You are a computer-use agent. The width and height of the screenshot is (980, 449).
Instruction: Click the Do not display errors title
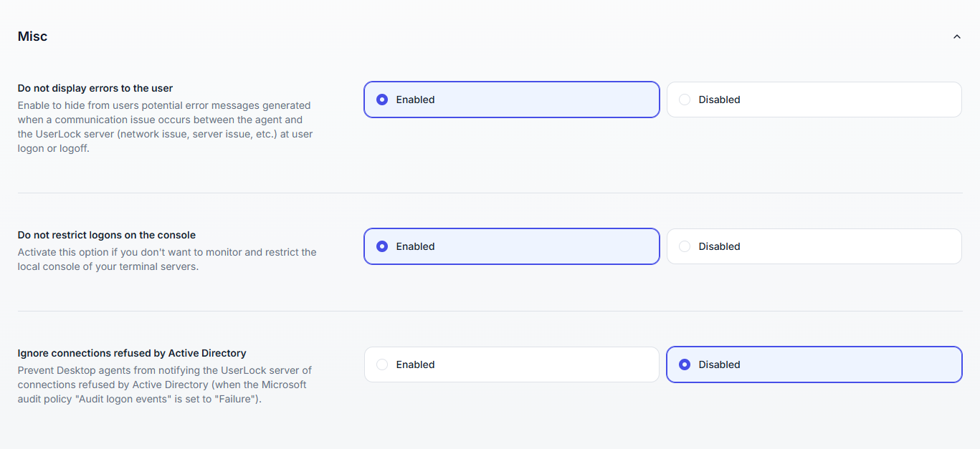[95, 88]
